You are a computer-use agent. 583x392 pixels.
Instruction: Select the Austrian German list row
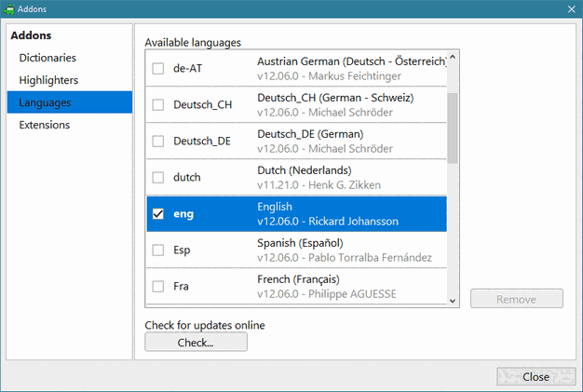349,68
